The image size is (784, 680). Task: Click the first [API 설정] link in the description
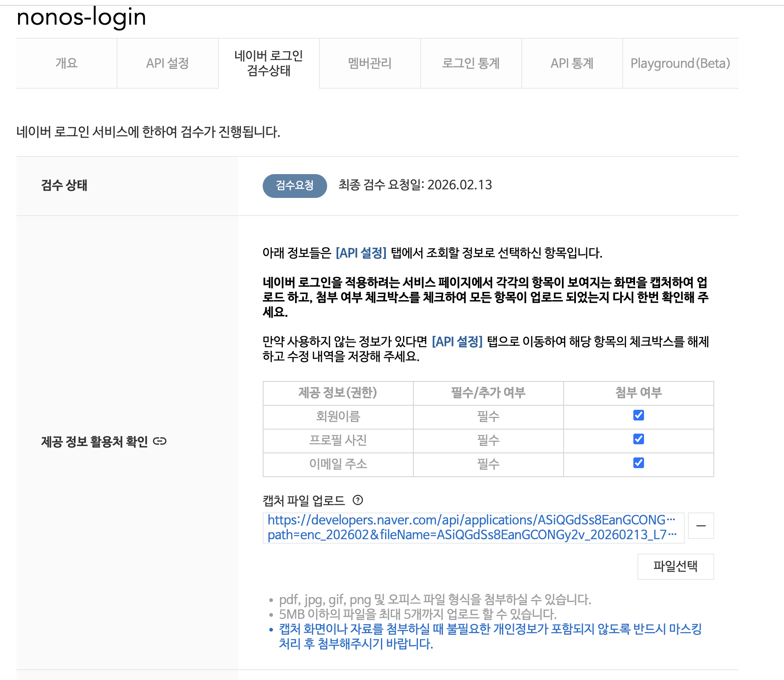pos(361,253)
